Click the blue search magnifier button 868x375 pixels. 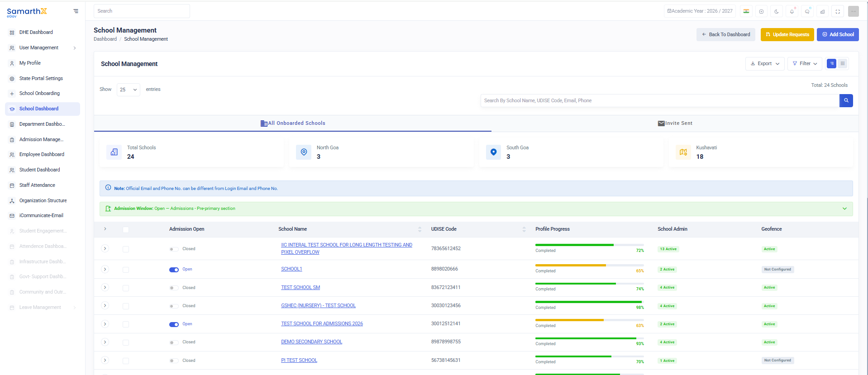pyautogui.click(x=846, y=100)
